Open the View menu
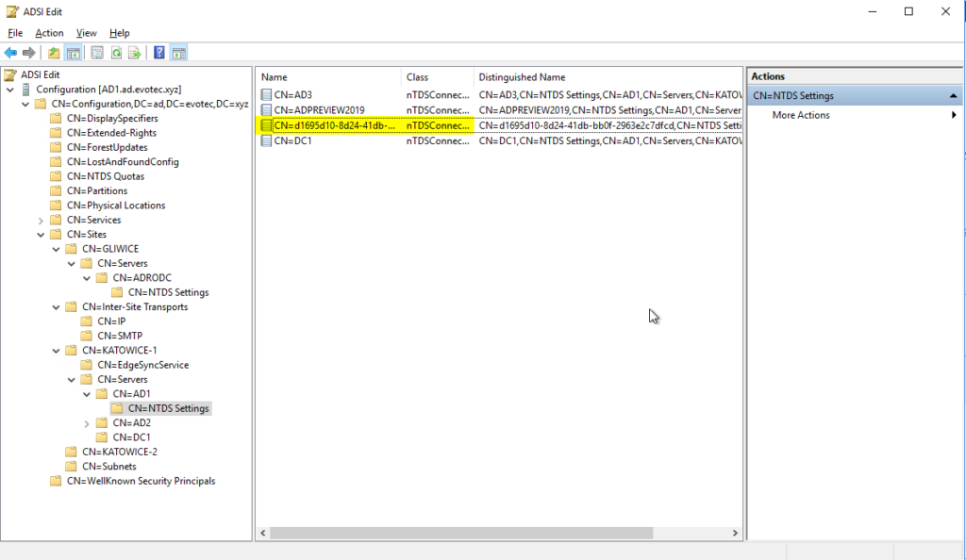 coord(86,32)
